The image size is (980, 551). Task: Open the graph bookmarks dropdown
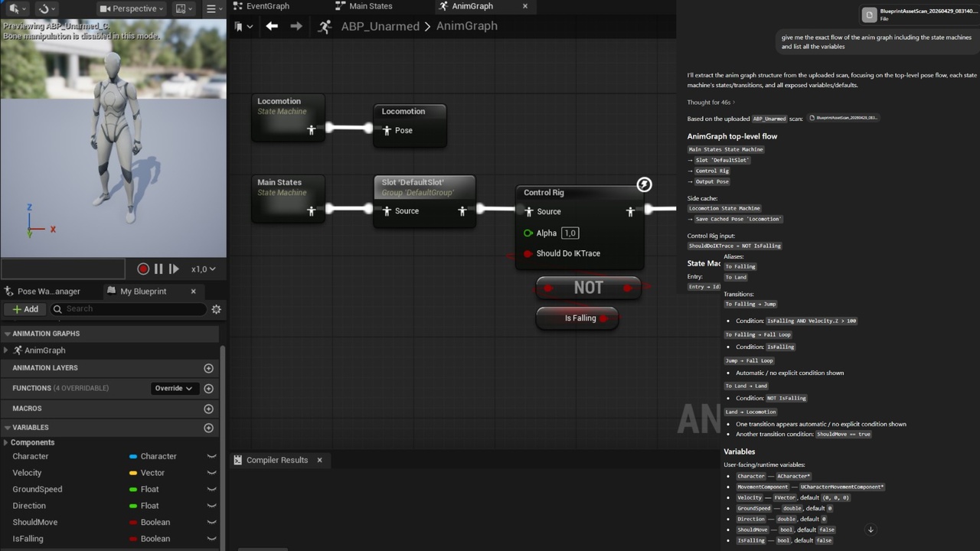point(242,26)
